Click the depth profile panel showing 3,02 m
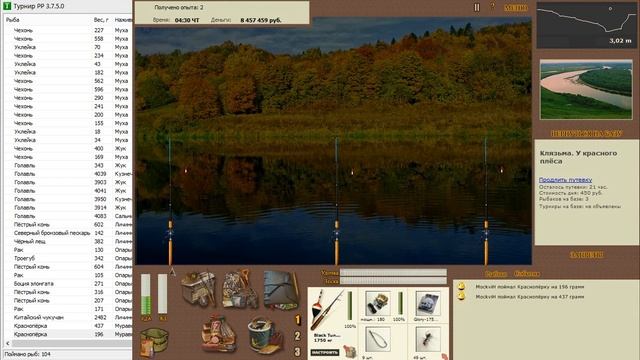The image size is (640, 360). pyautogui.click(x=587, y=25)
